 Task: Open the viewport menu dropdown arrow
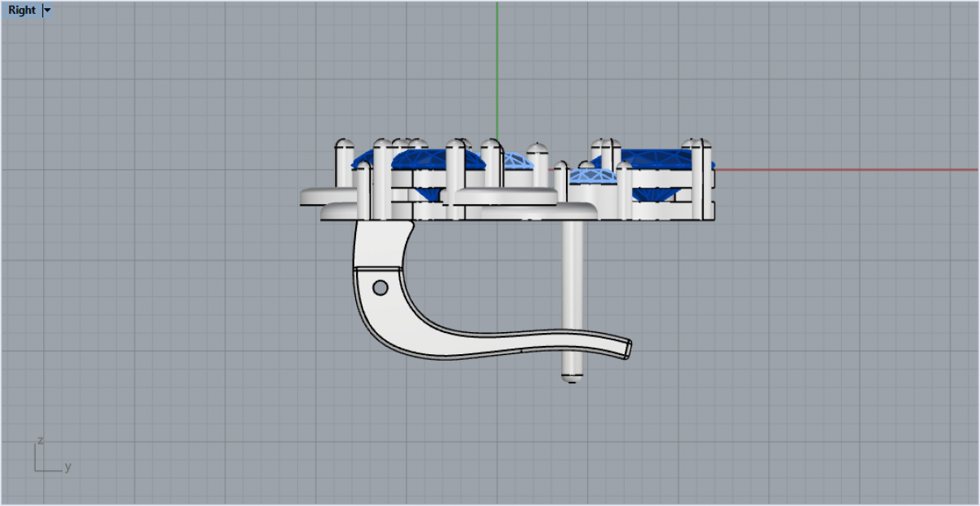coord(47,11)
